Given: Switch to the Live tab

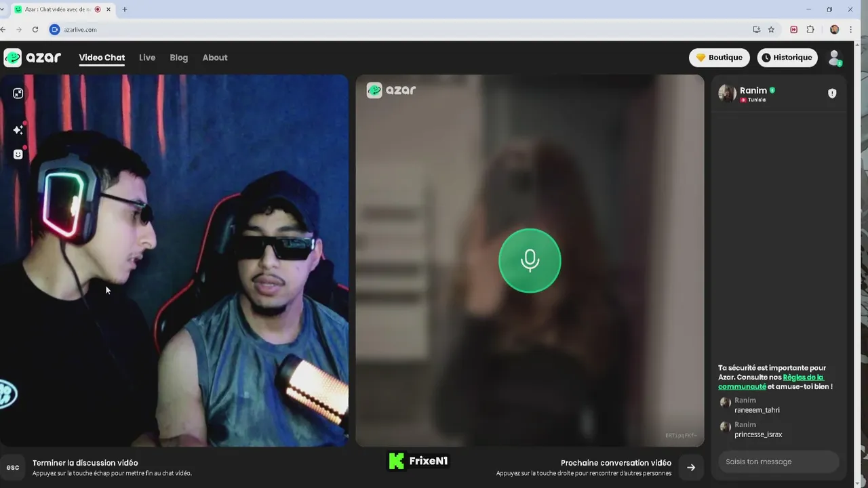Looking at the screenshot, I should pyautogui.click(x=147, y=58).
